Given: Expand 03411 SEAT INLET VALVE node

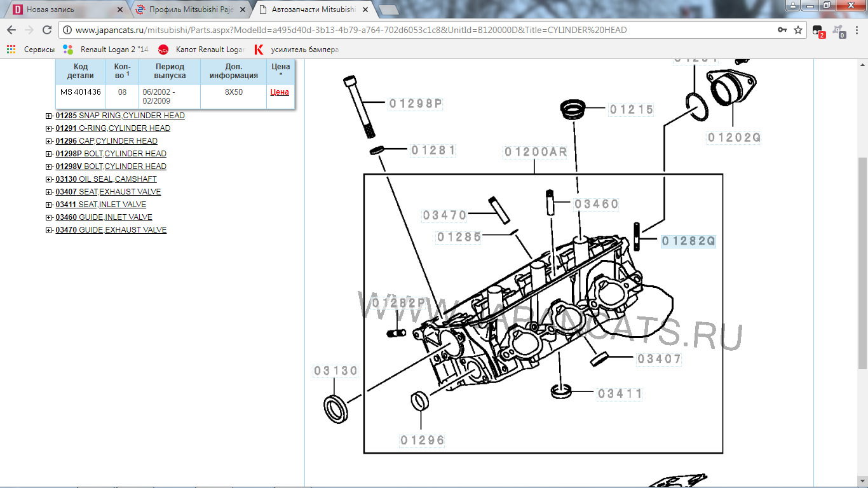Looking at the screenshot, I should tap(49, 205).
